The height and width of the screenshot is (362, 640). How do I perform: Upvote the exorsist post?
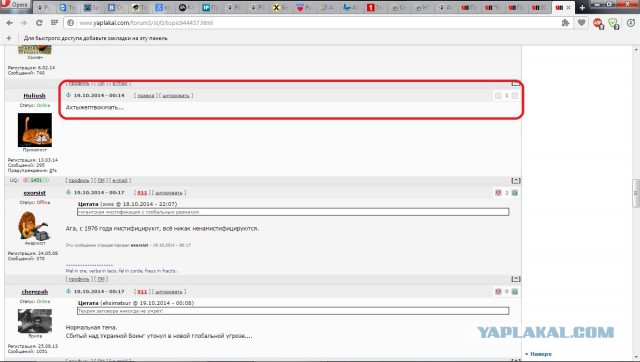[x=515, y=193]
